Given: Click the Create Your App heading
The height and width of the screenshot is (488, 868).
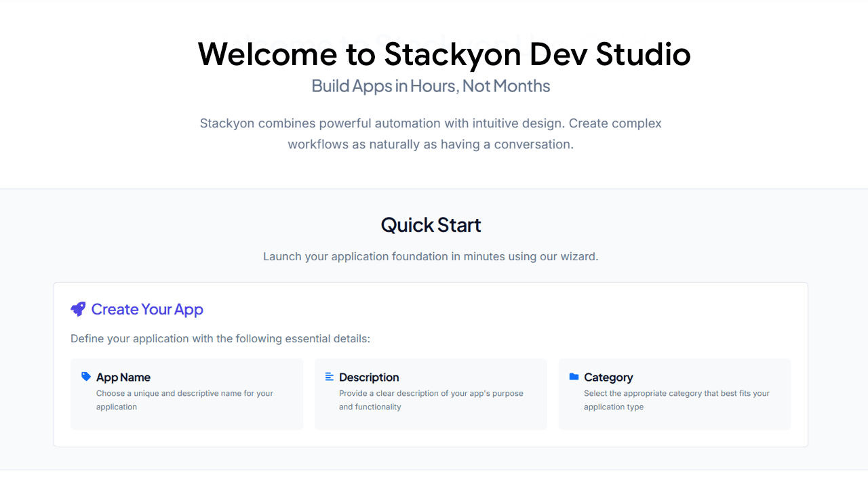Looking at the screenshot, I should point(148,309).
